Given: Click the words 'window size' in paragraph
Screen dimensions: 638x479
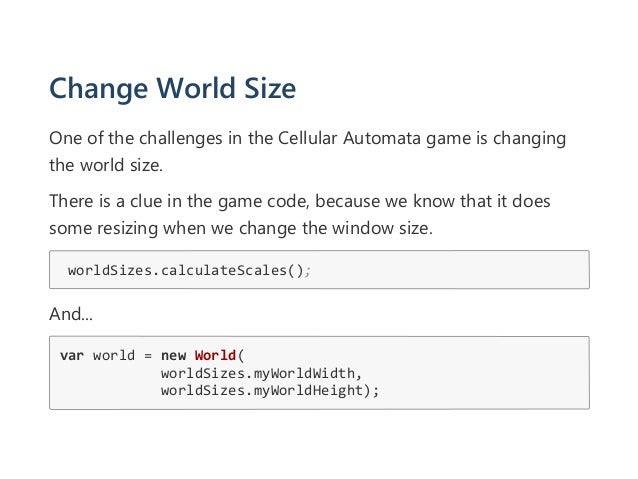Looking at the screenshot, I should click(380, 228).
